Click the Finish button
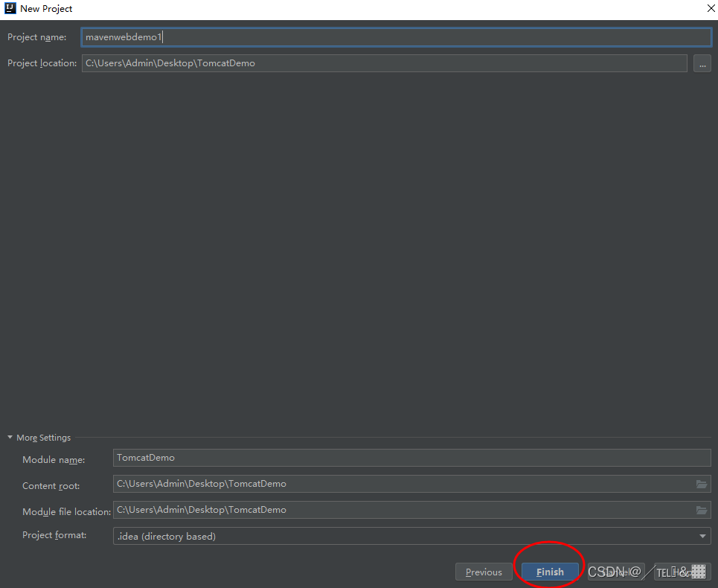The image size is (718, 588). click(x=549, y=572)
